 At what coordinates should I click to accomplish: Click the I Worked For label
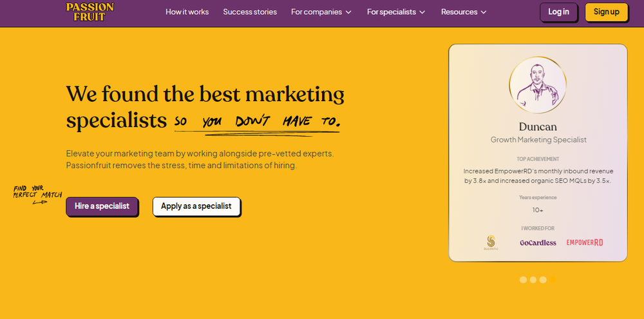(x=538, y=228)
